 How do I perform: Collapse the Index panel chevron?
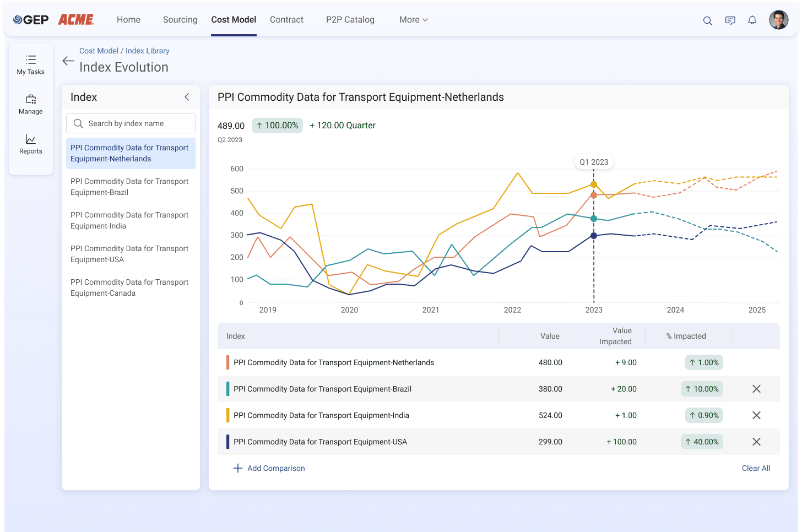coord(187,97)
